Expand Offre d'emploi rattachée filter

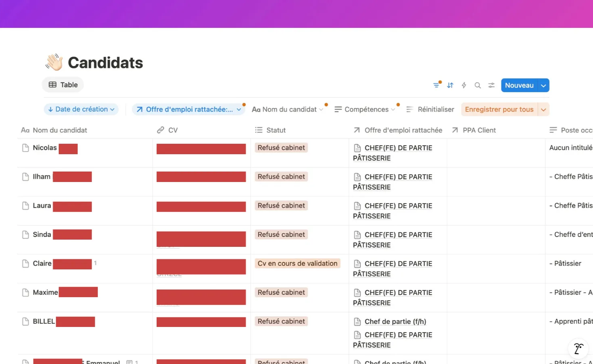(189, 110)
